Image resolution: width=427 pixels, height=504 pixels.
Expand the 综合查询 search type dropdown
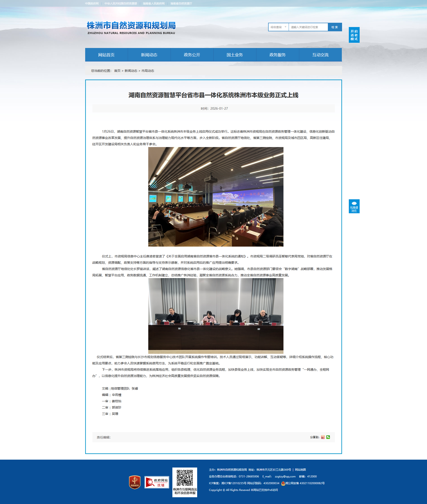point(278,27)
